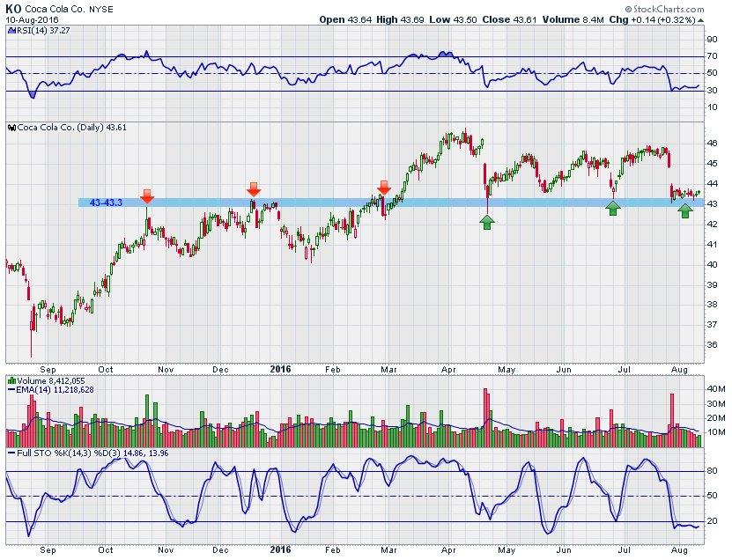The image size is (732, 560).
Task: Click Nov label under the price chart
Action: 166,370
